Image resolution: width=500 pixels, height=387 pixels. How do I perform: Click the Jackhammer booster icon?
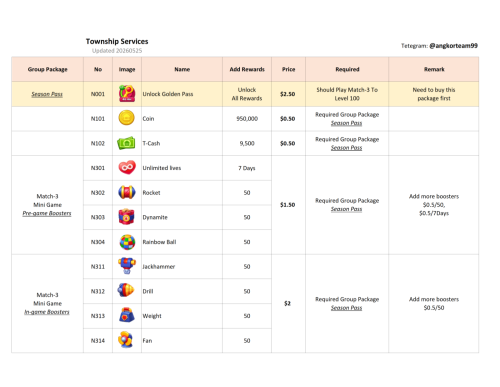pyautogui.click(x=127, y=266)
